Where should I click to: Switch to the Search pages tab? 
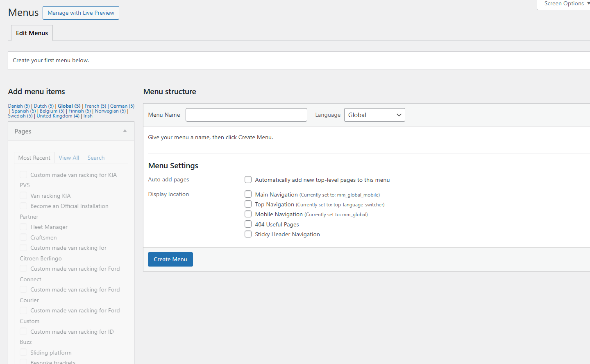(x=96, y=158)
